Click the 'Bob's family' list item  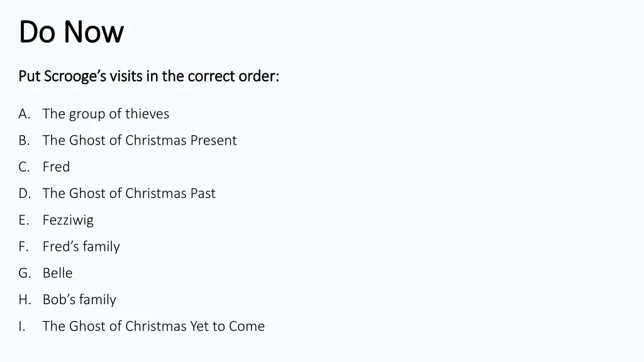[79, 300]
